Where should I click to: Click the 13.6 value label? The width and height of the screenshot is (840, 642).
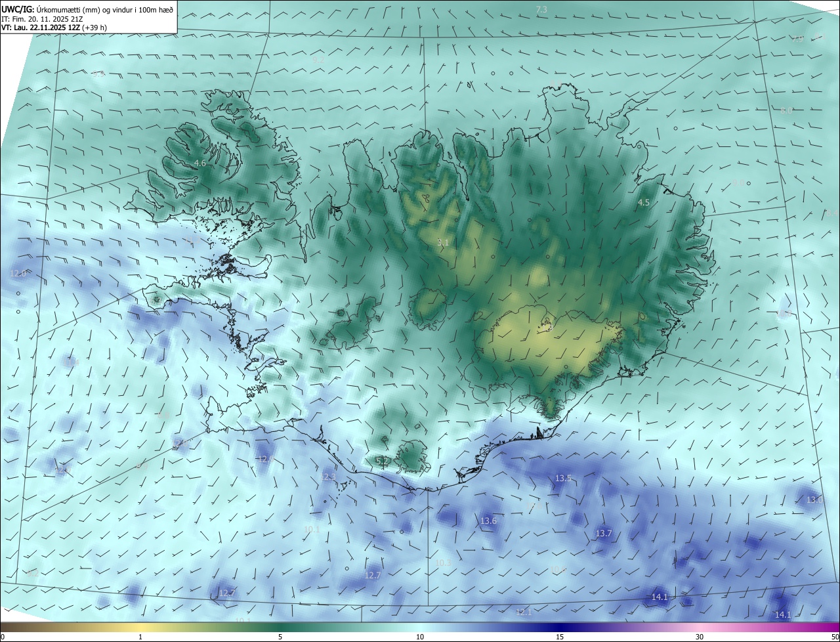(x=488, y=521)
